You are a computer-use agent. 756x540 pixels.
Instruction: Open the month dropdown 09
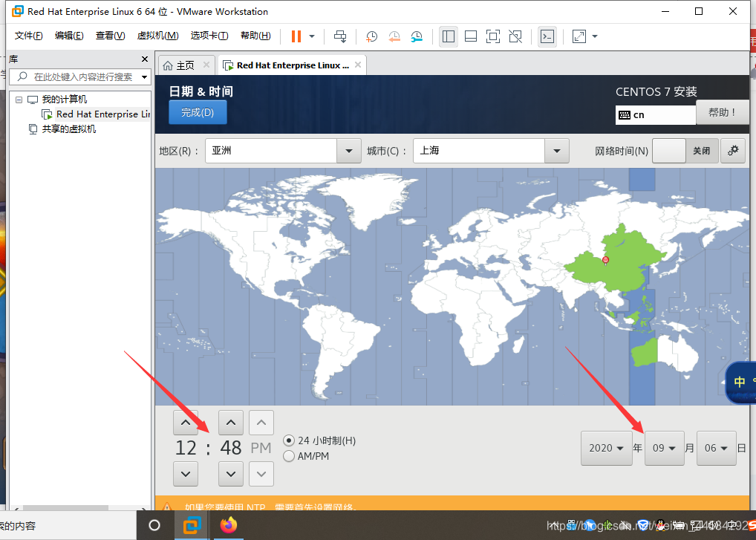pos(665,449)
